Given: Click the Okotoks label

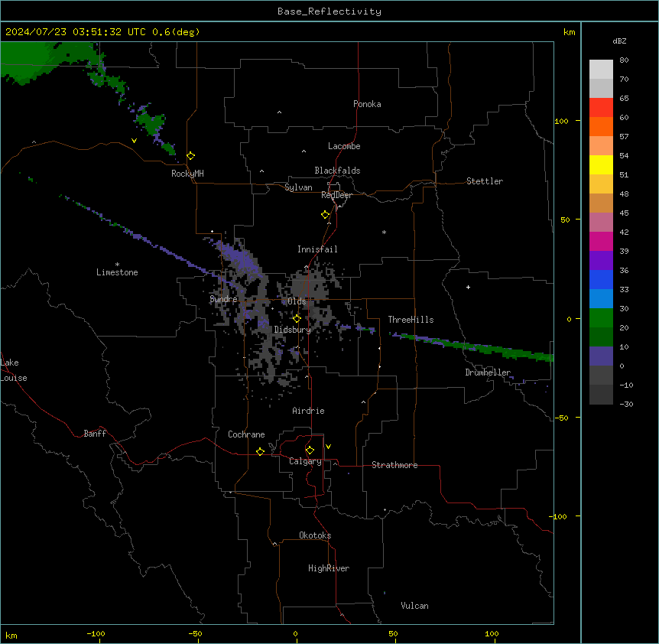Looking at the screenshot, I should (x=315, y=535).
